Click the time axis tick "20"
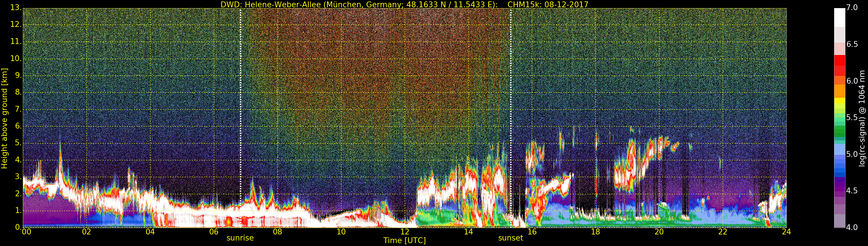This screenshot has width=868, height=246. pyautogui.click(x=659, y=232)
